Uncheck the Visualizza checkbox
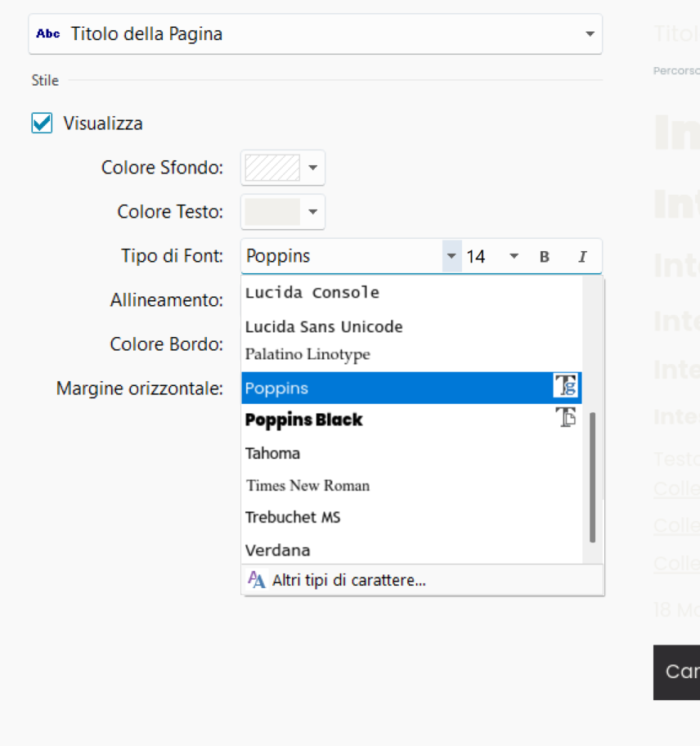The width and height of the screenshot is (700, 746). (x=42, y=124)
